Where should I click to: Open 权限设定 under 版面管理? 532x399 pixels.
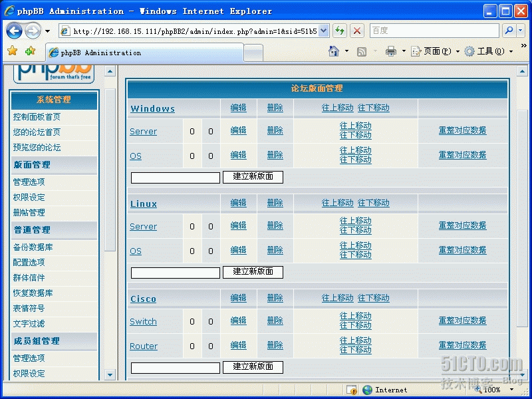(29, 198)
